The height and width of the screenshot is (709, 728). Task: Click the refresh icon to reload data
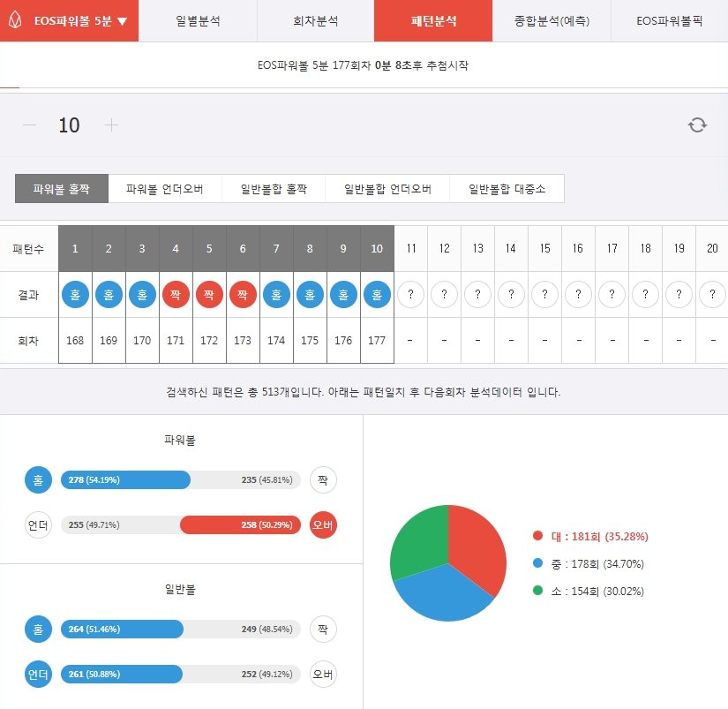click(x=697, y=125)
